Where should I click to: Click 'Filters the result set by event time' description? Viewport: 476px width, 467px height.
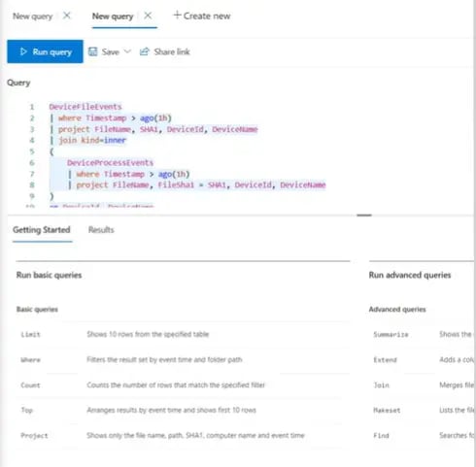click(164, 359)
